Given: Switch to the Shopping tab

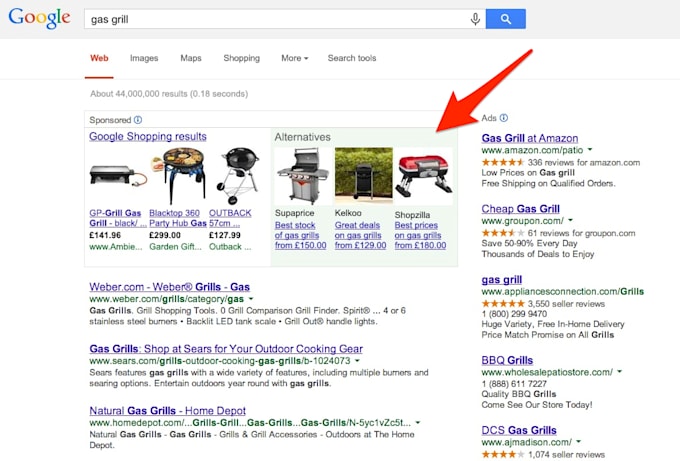Looking at the screenshot, I should 242,58.
